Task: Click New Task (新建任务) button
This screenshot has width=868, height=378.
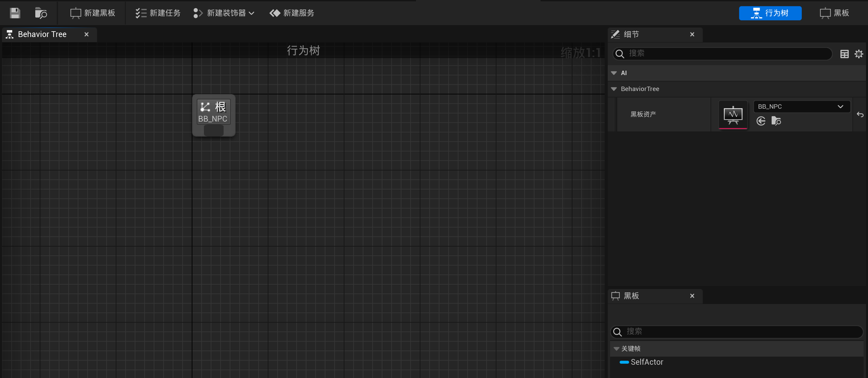Action: [158, 13]
